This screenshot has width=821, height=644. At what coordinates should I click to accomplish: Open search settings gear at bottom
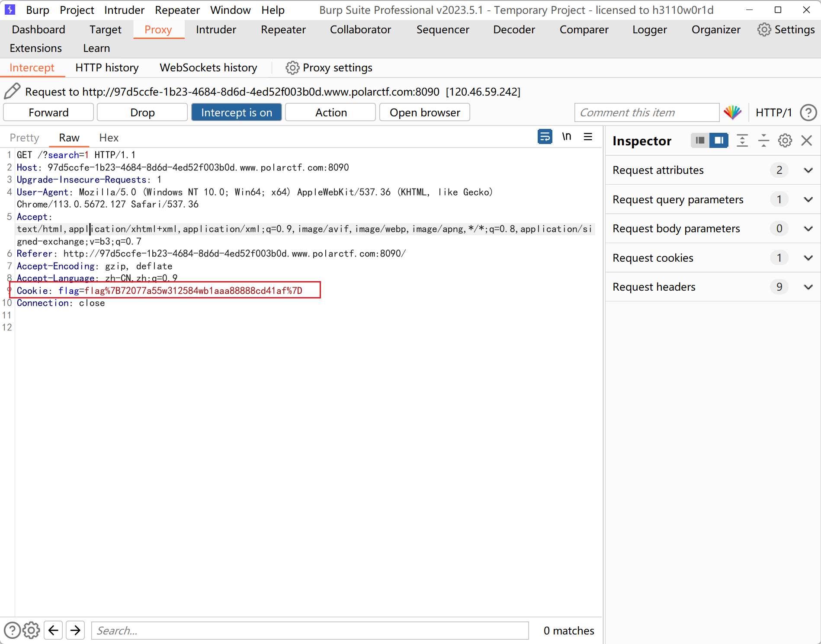(x=31, y=630)
